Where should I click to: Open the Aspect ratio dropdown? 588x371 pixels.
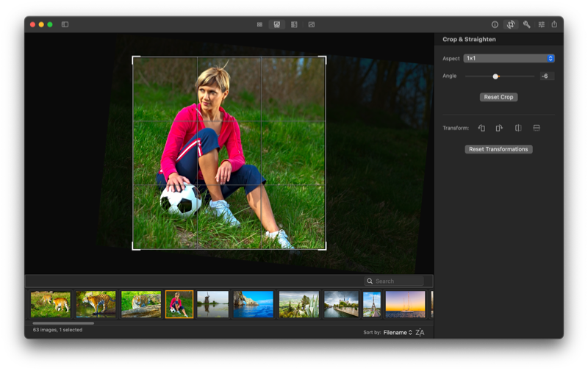tap(509, 58)
